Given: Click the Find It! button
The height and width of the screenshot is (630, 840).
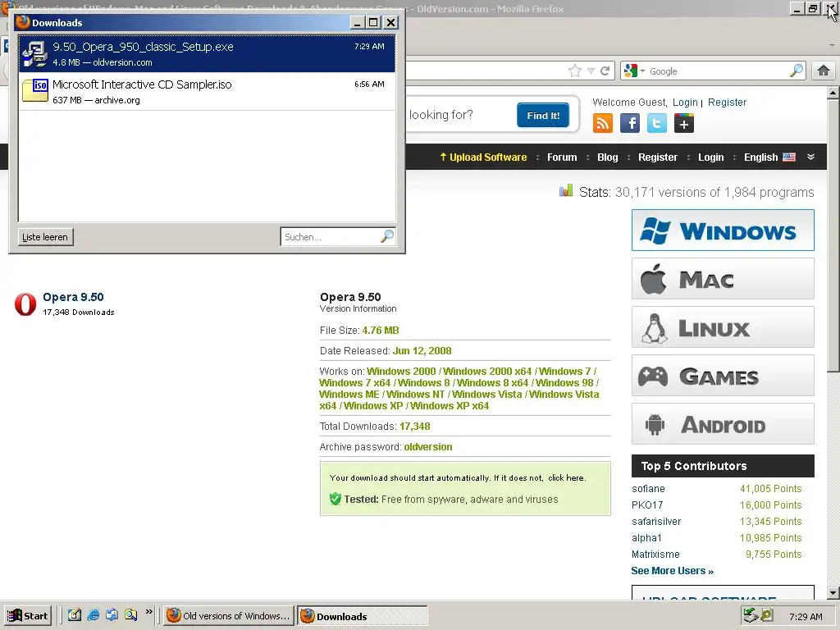Looking at the screenshot, I should (x=543, y=115).
